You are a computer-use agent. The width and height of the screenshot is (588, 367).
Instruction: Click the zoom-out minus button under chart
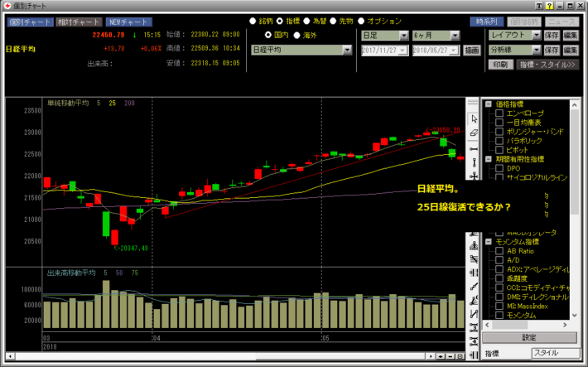coord(451,356)
